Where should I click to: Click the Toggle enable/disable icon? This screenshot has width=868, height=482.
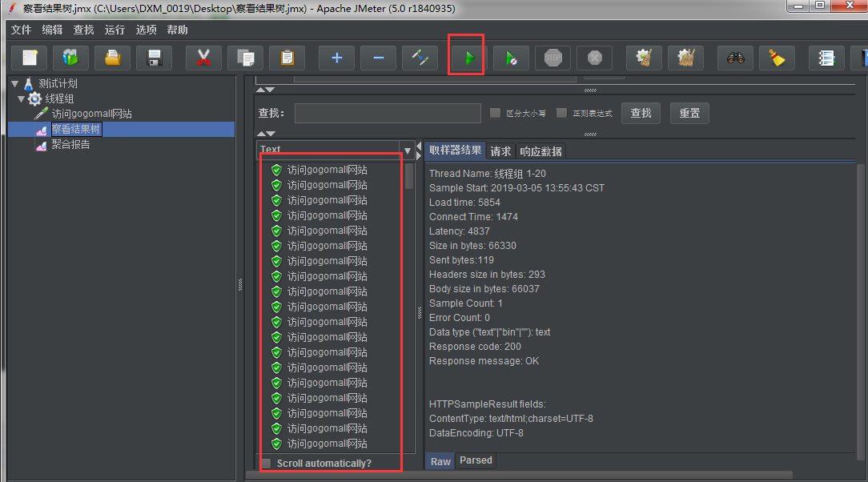[420, 58]
